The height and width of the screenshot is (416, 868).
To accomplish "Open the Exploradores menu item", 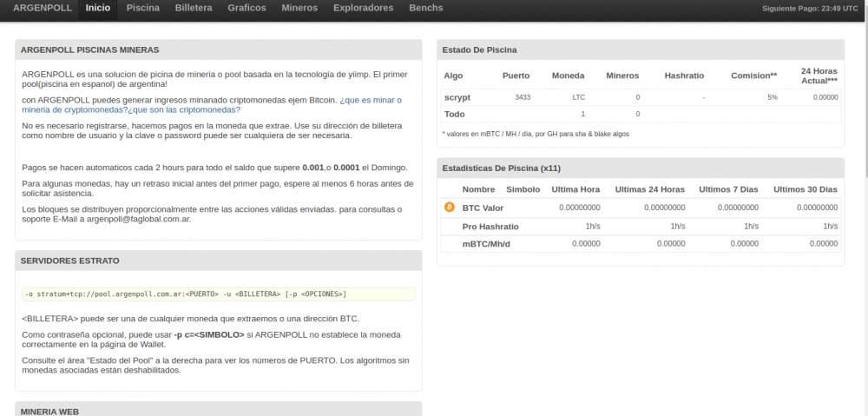I will coord(364,8).
